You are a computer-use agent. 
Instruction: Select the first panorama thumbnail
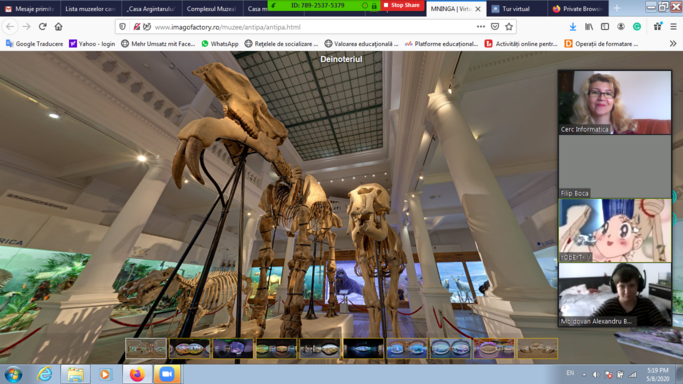(146, 348)
